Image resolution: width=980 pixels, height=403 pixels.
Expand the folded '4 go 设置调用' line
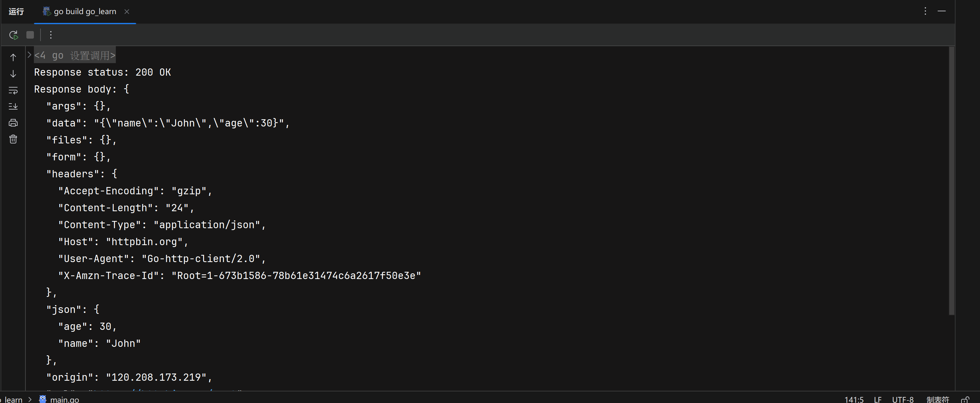tap(29, 55)
